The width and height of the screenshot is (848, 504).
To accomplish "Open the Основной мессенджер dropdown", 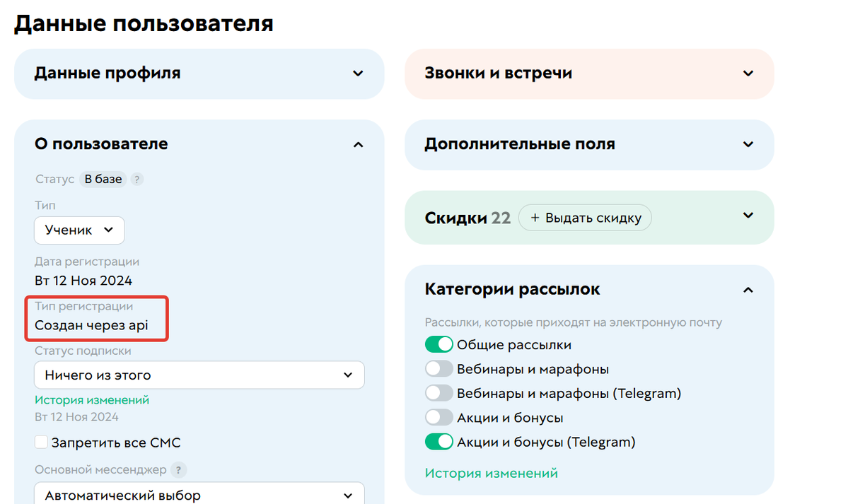I will (x=199, y=494).
